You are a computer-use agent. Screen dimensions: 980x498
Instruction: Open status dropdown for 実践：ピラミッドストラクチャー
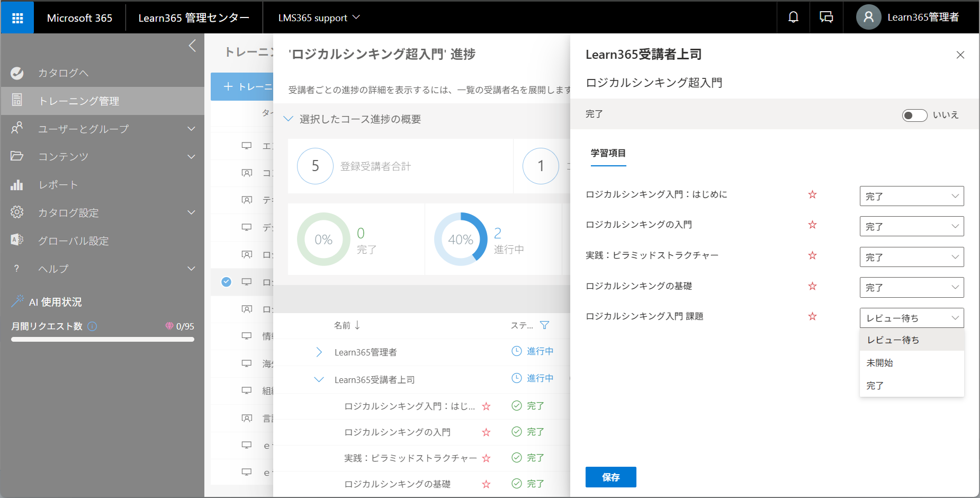[x=912, y=257]
